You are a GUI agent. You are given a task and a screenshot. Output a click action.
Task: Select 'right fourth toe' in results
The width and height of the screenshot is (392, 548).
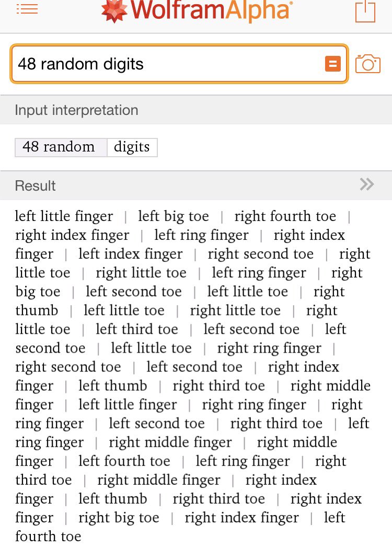[x=285, y=216]
